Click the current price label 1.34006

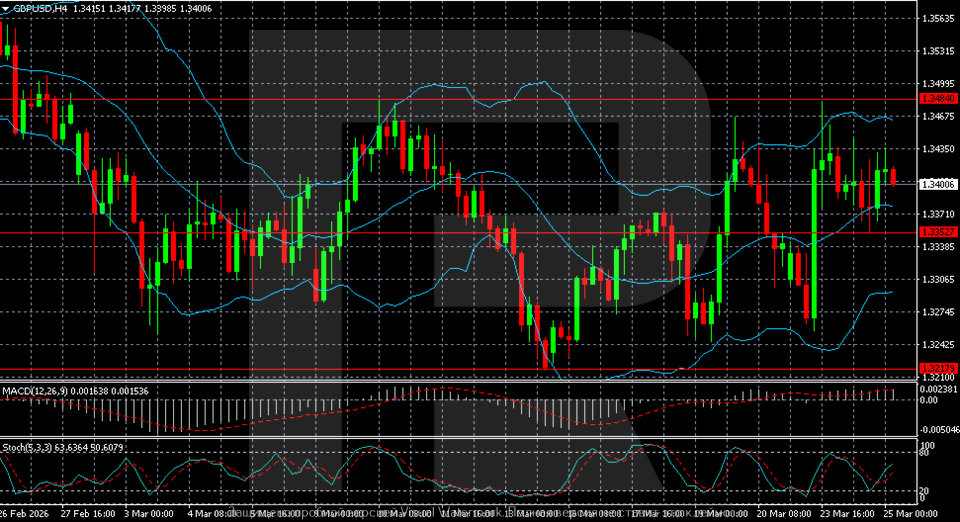[x=937, y=184]
